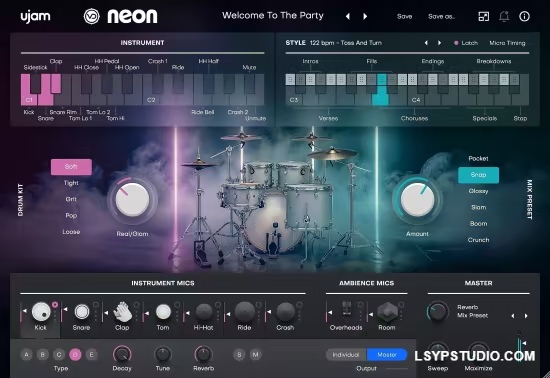
Task: Click the Overheads channel fader arrow
Action: pos(330,312)
